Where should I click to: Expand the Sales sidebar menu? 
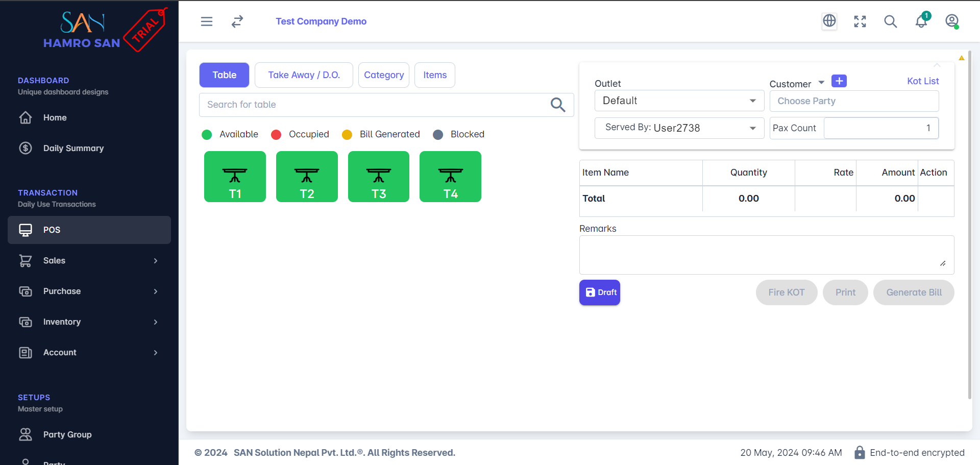click(x=89, y=261)
